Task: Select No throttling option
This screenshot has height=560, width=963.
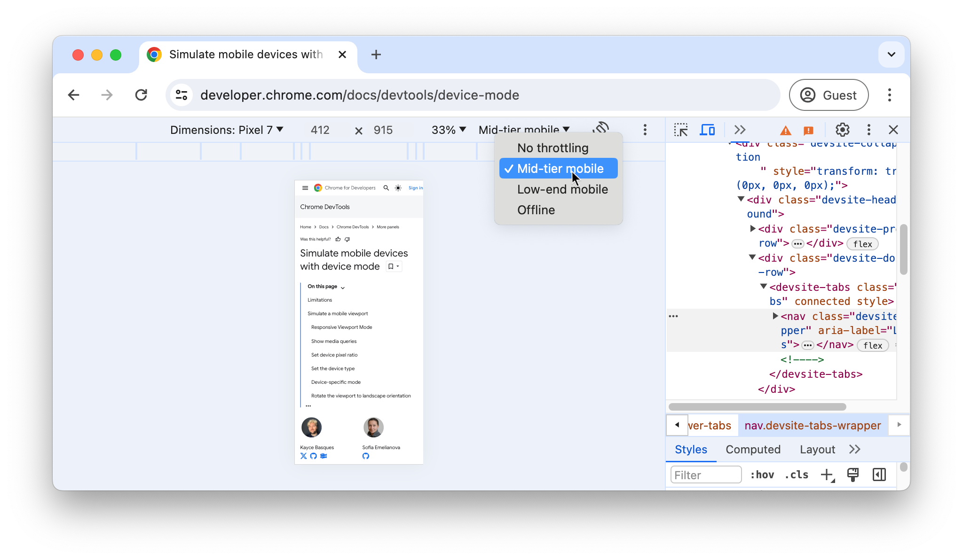Action: point(553,148)
